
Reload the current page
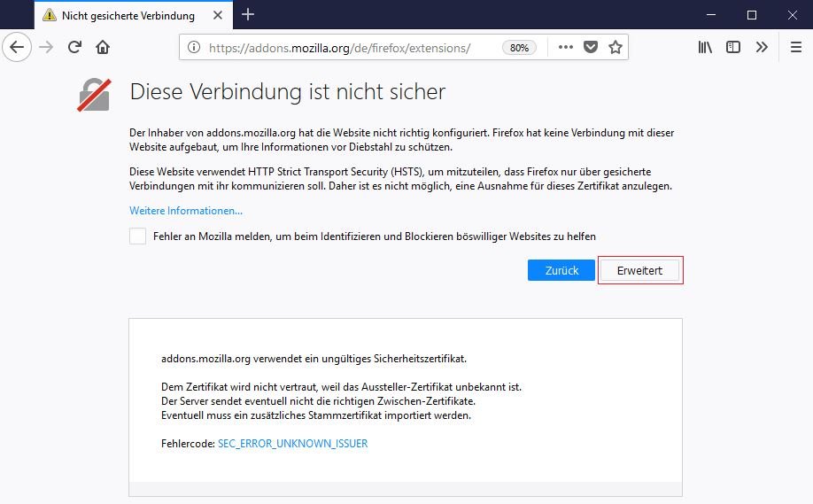tap(74, 47)
